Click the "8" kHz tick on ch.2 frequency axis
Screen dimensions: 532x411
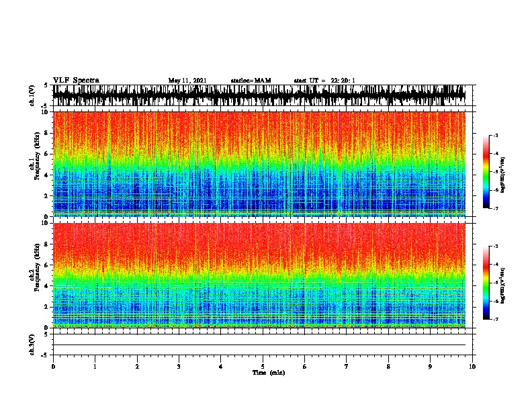coord(47,244)
